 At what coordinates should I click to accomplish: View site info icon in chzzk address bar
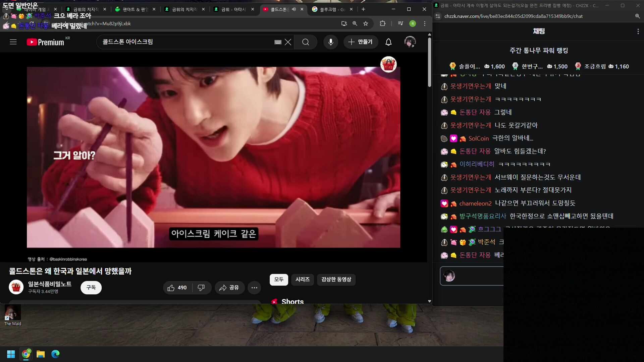tap(438, 16)
